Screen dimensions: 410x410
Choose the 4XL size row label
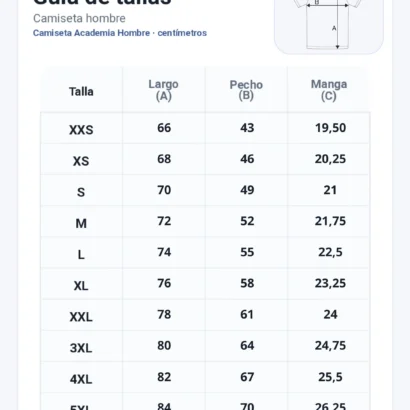coord(81,379)
